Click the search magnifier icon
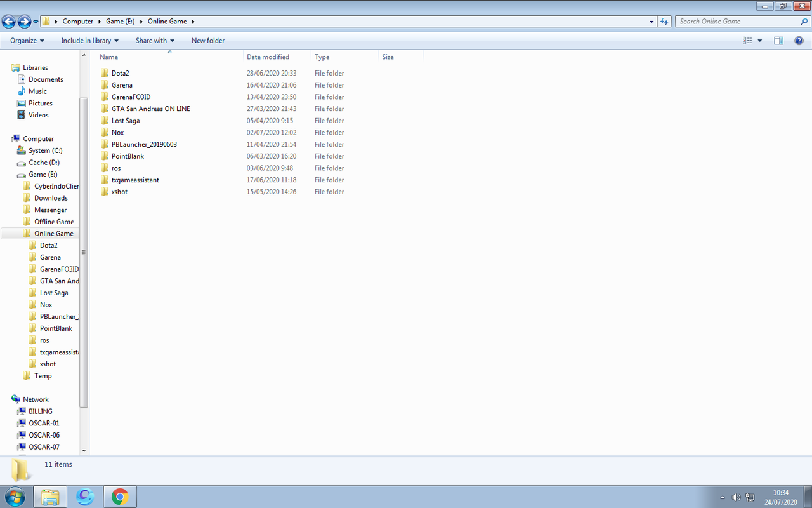Screen dimensions: 812x508 click(804, 22)
